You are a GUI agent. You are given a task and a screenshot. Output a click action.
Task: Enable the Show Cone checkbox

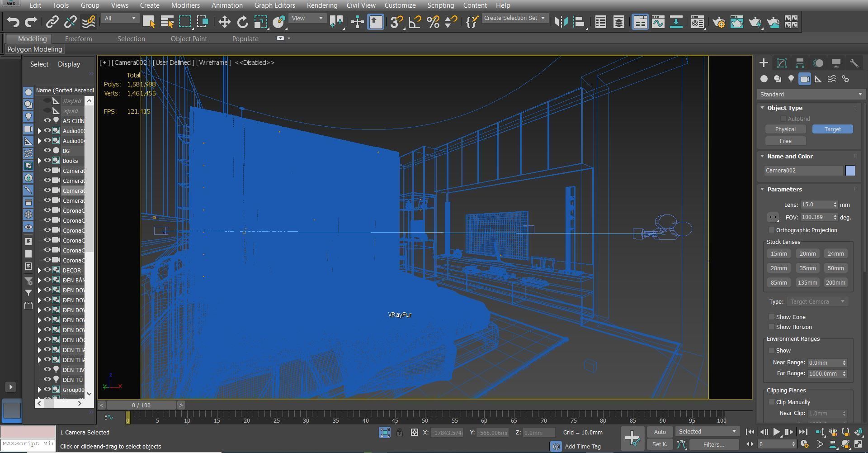point(772,317)
